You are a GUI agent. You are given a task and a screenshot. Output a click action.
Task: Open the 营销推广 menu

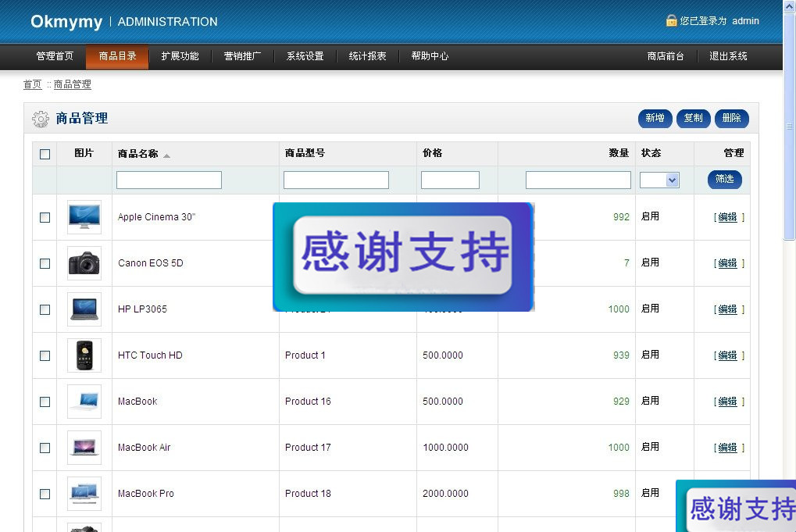pyautogui.click(x=242, y=55)
